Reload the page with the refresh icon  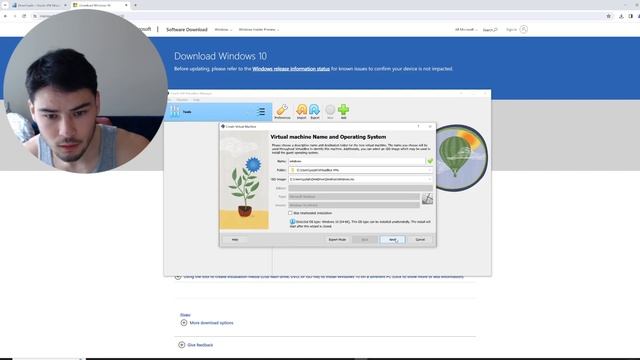point(24,16)
